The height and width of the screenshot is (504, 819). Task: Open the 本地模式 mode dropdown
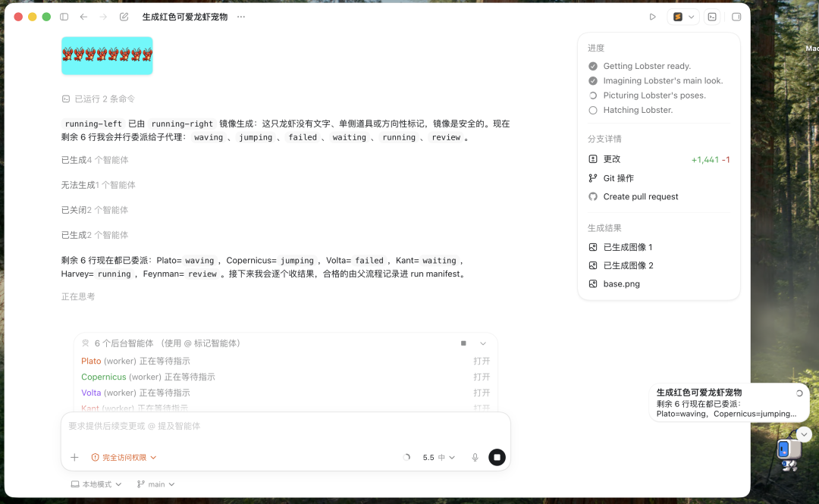coord(96,484)
